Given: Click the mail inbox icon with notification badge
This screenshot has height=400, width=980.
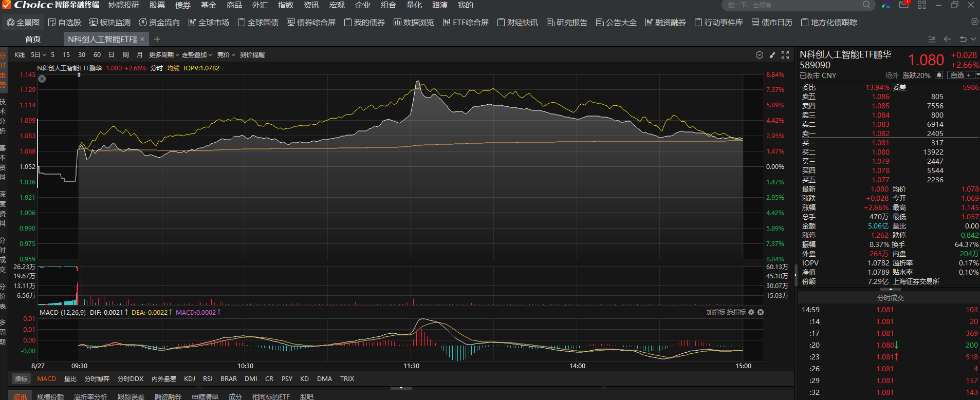Looking at the screenshot, I should point(904,5).
